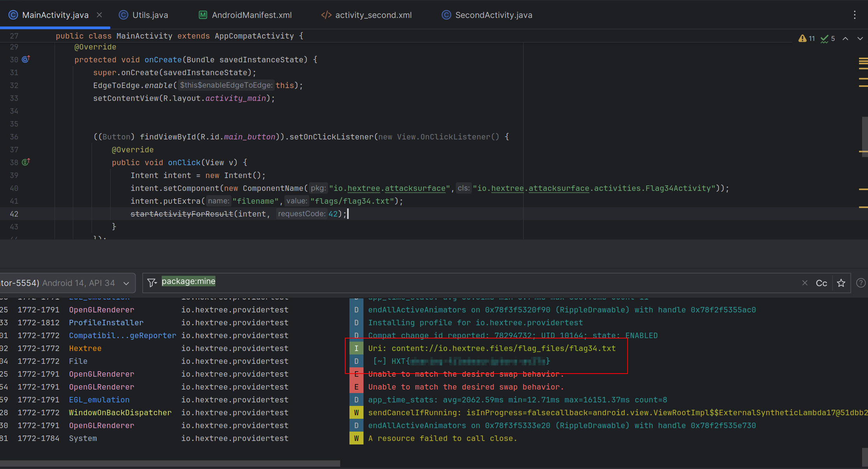Open the AndroidManifest.xml tab

[x=245, y=15]
